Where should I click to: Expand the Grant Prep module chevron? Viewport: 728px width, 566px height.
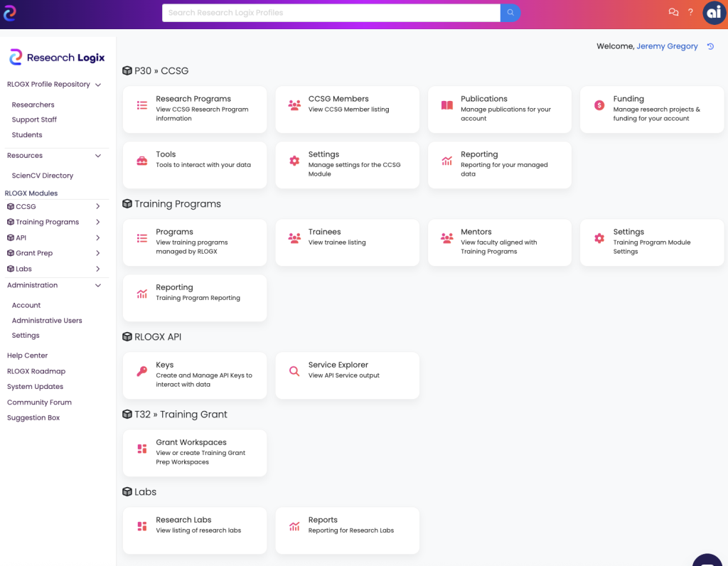[98, 253]
